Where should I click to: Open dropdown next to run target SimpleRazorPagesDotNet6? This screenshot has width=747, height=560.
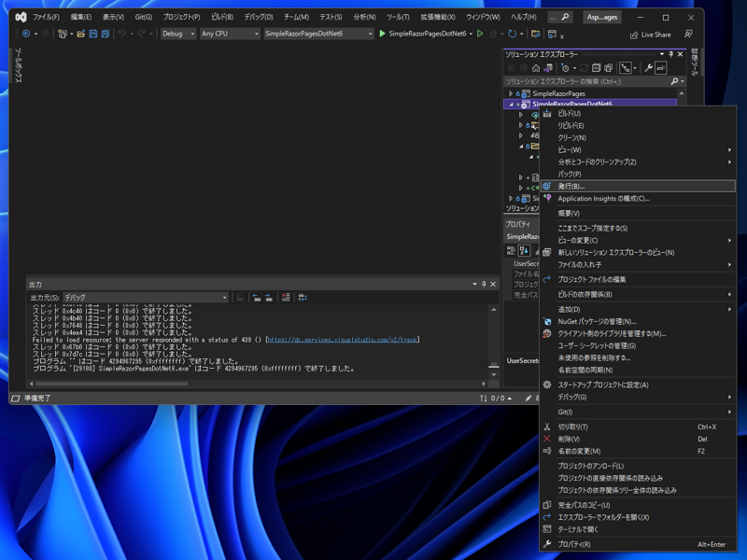point(472,34)
